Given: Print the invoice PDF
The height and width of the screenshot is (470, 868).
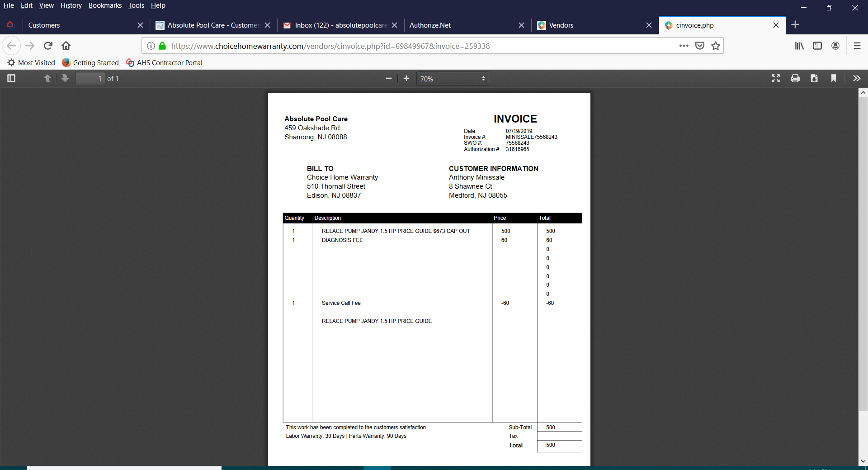Looking at the screenshot, I should (795, 78).
